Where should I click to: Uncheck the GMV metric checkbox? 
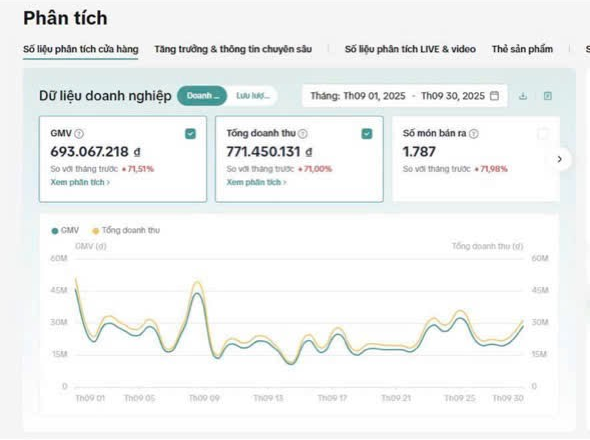pyautogui.click(x=190, y=134)
